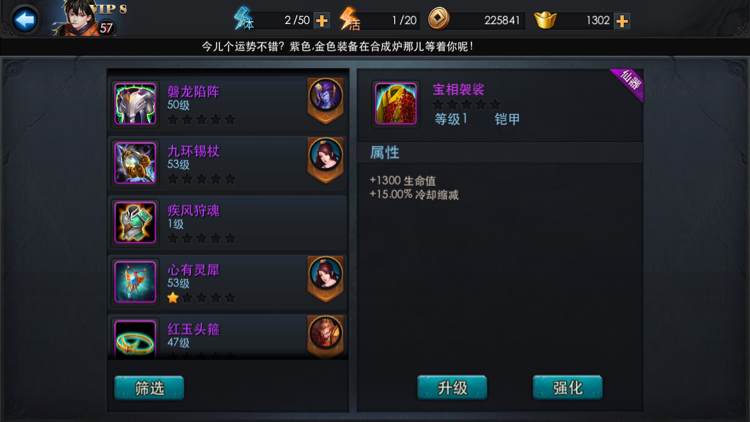Tap the gold ingot currency icon

[545, 20]
